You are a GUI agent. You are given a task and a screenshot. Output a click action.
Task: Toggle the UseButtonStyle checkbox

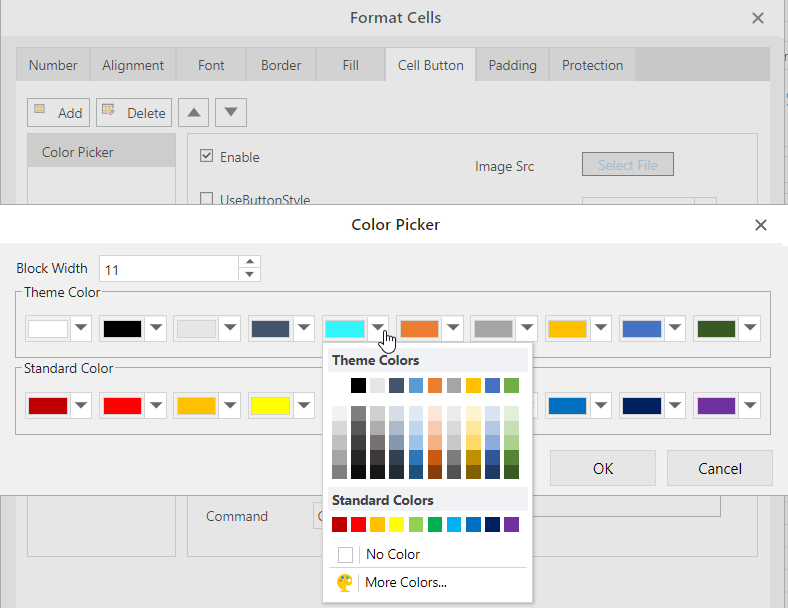coord(207,199)
